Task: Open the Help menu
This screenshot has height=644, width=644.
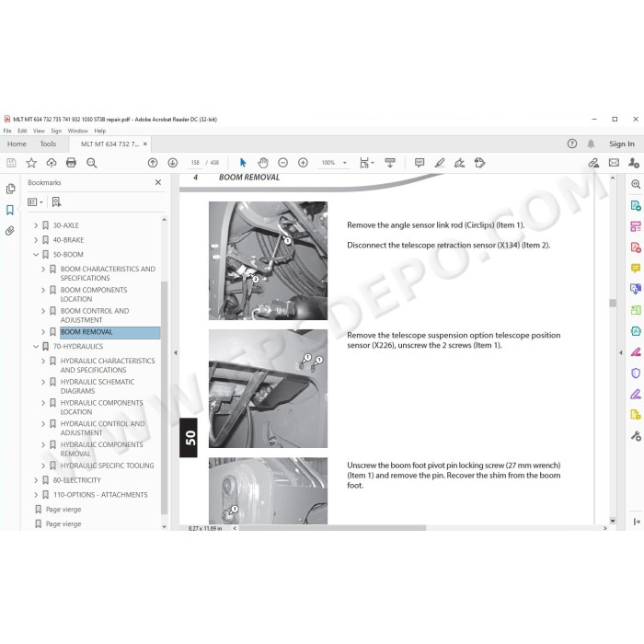Action: coord(99,131)
